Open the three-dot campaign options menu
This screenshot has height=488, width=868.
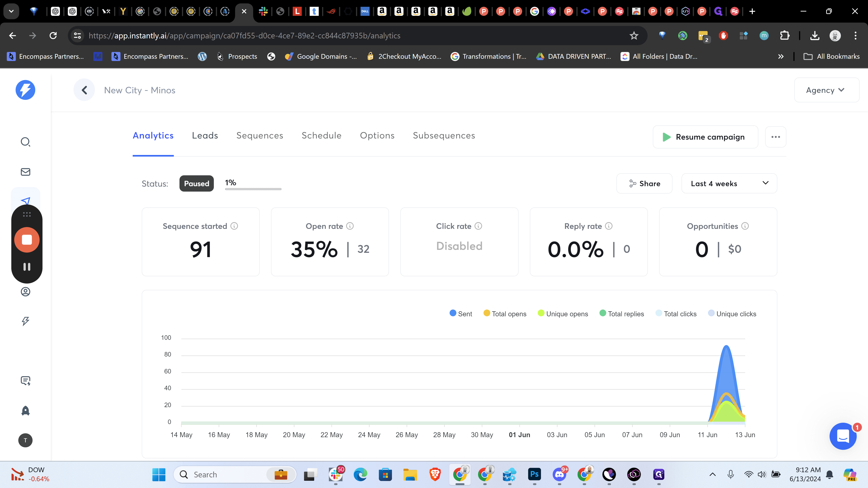pyautogui.click(x=776, y=137)
